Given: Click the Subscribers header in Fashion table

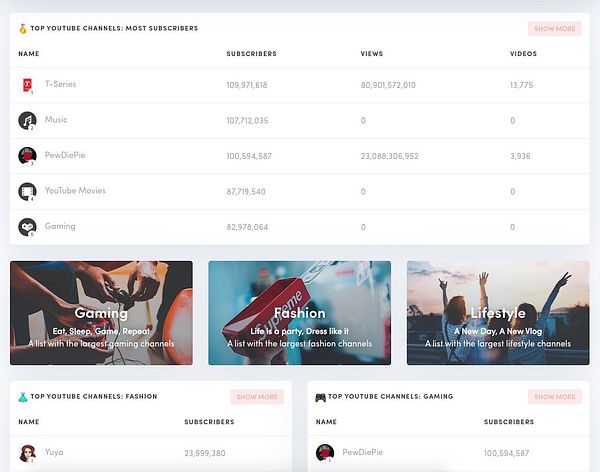Looking at the screenshot, I should [x=209, y=422].
